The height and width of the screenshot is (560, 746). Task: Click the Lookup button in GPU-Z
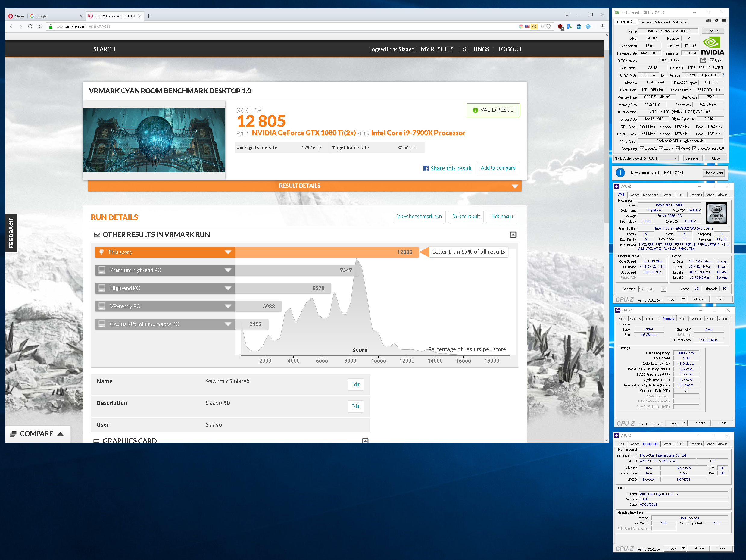pyautogui.click(x=713, y=31)
